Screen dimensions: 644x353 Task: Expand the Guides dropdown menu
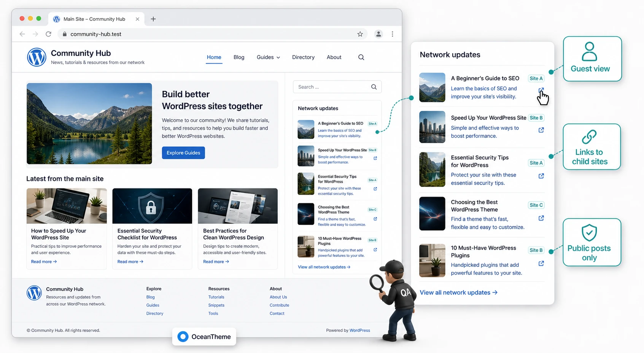point(268,57)
